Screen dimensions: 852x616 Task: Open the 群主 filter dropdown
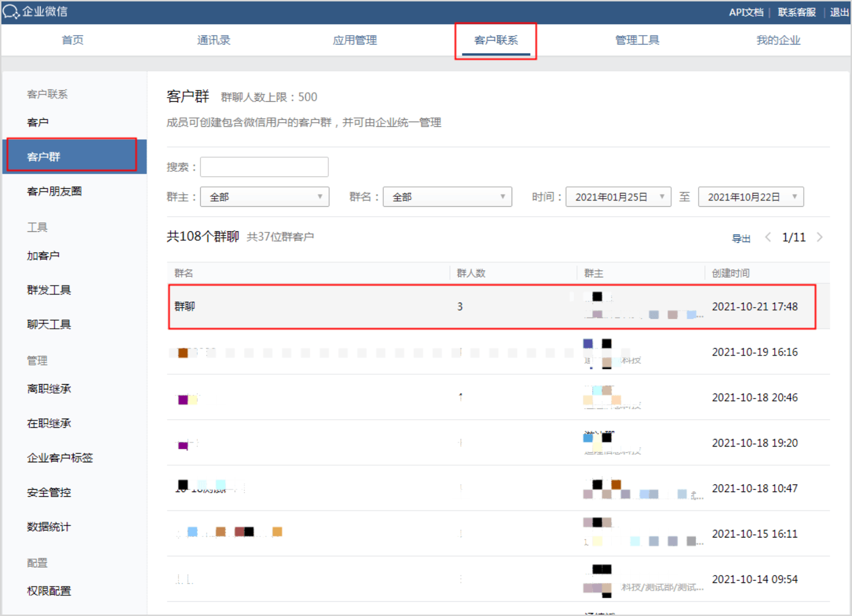pyautogui.click(x=265, y=197)
